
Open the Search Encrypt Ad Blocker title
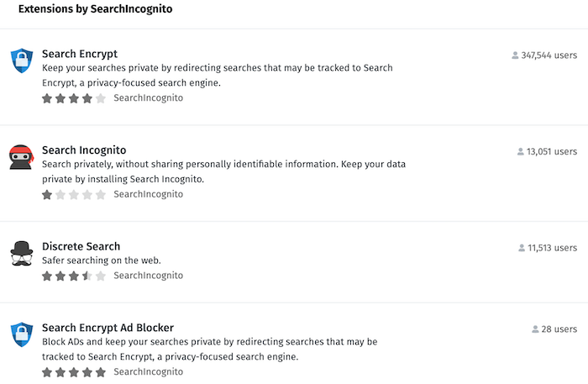click(108, 328)
